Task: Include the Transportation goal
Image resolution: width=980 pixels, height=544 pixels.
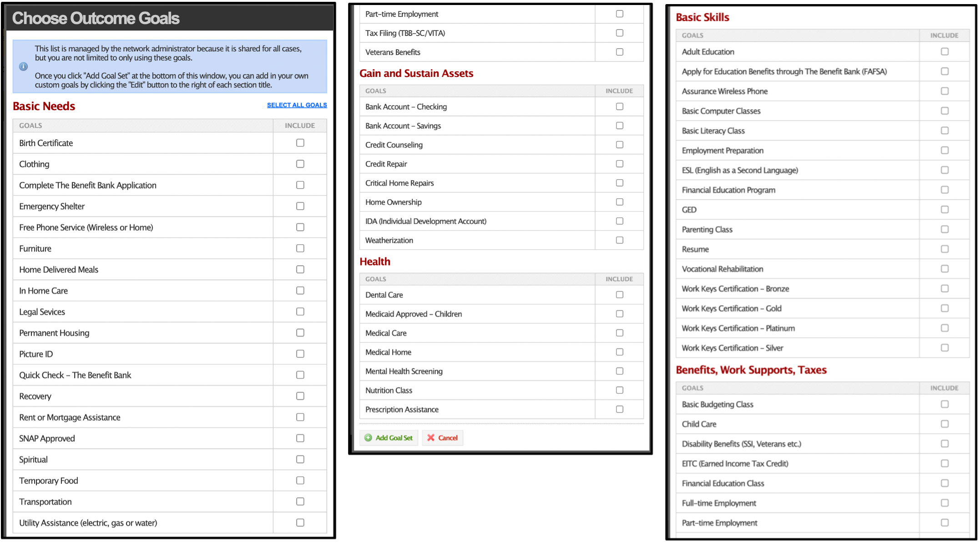Action: point(300,501)
